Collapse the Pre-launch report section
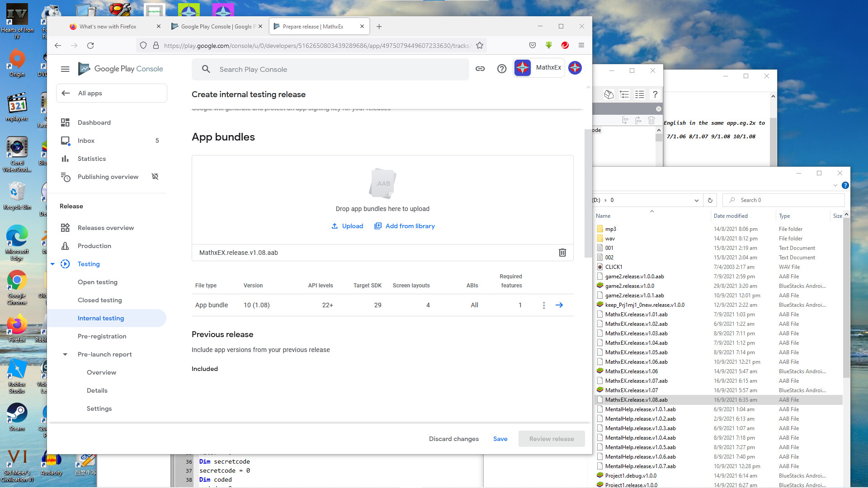This screenshot has width=868, height=488. 65,354
